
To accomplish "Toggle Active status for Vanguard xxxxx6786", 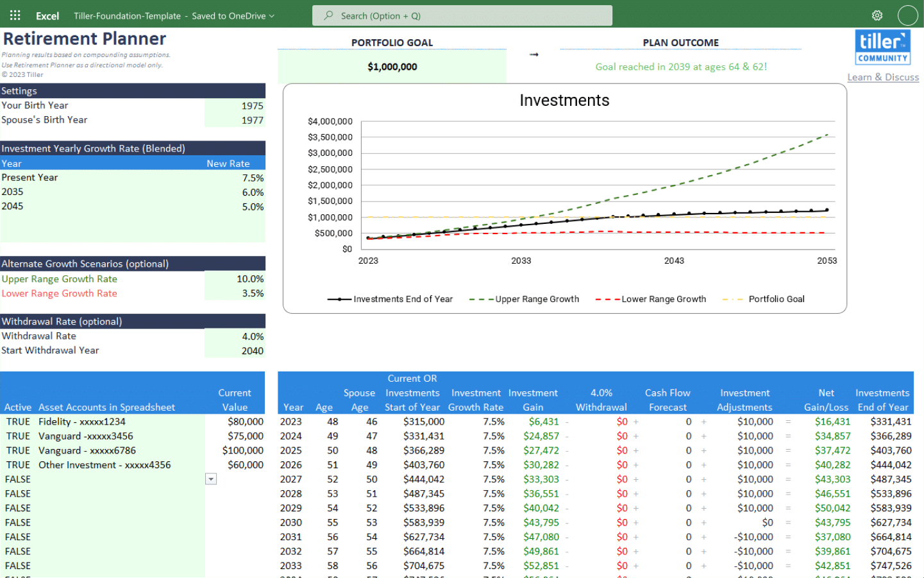I will pos(17,450).
